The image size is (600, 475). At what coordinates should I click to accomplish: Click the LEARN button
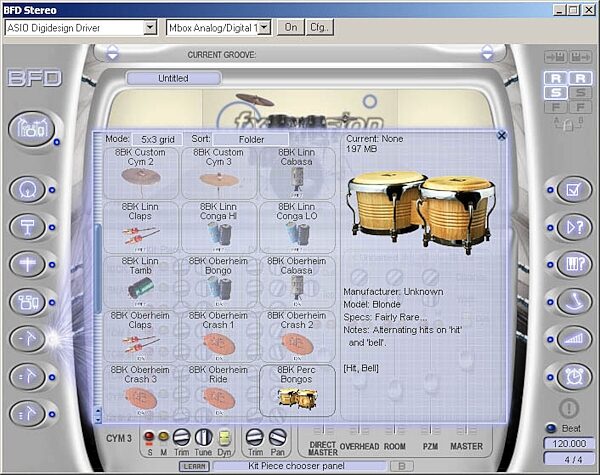pos(194,466)
